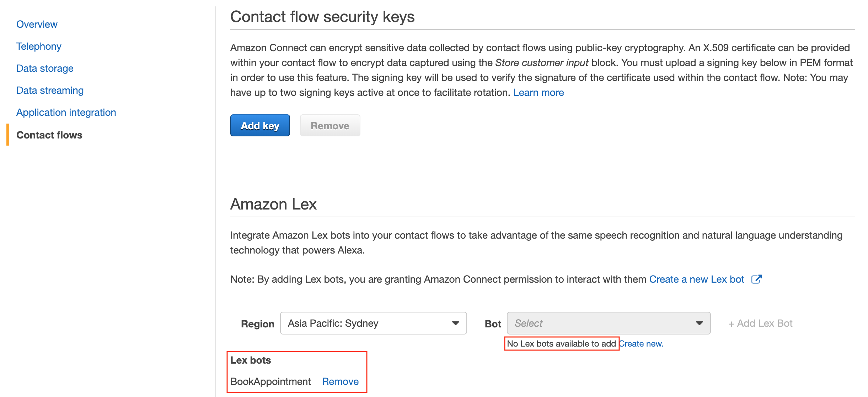Go to the Overview section
Viewport: 868px width, 397px height.
[37, 24]
